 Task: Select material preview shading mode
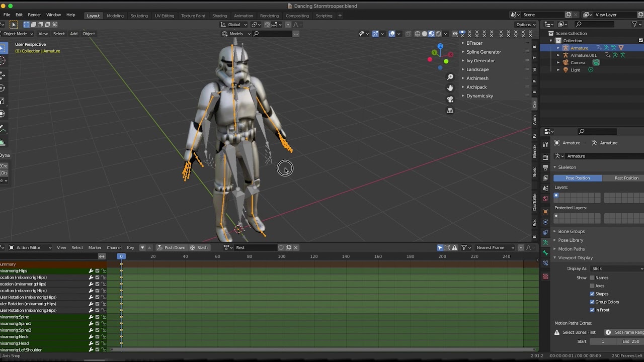(x=431, y=34)
